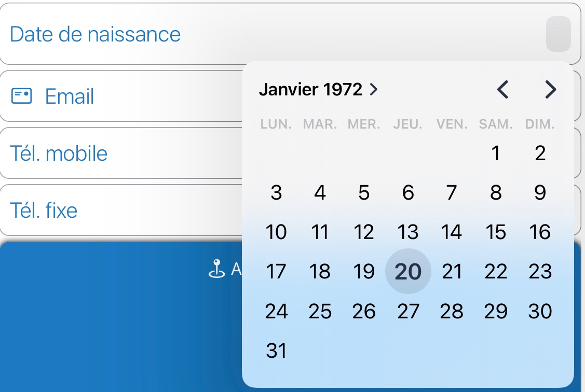
Task: Click day 28 in the calendar
Action: pyautogui.click(x=452, y=312)
